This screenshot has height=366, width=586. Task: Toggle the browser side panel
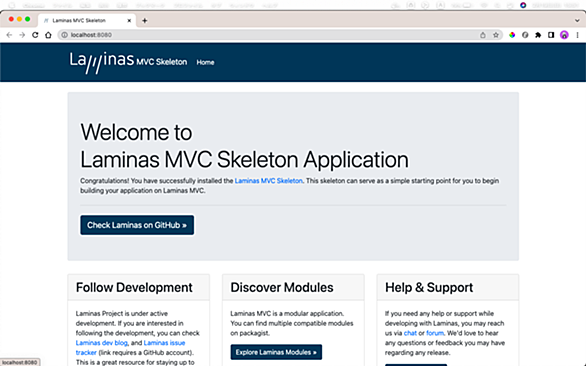[551, 35]
